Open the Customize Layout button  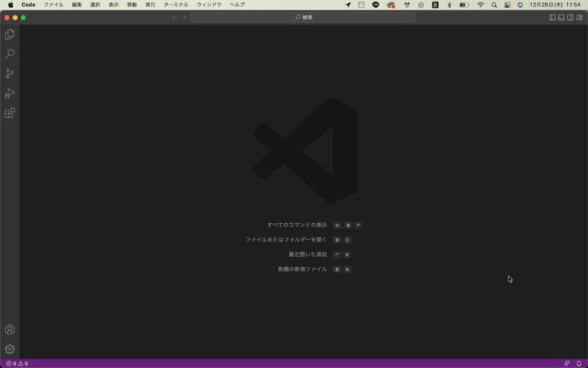click(x=580, y=17)
